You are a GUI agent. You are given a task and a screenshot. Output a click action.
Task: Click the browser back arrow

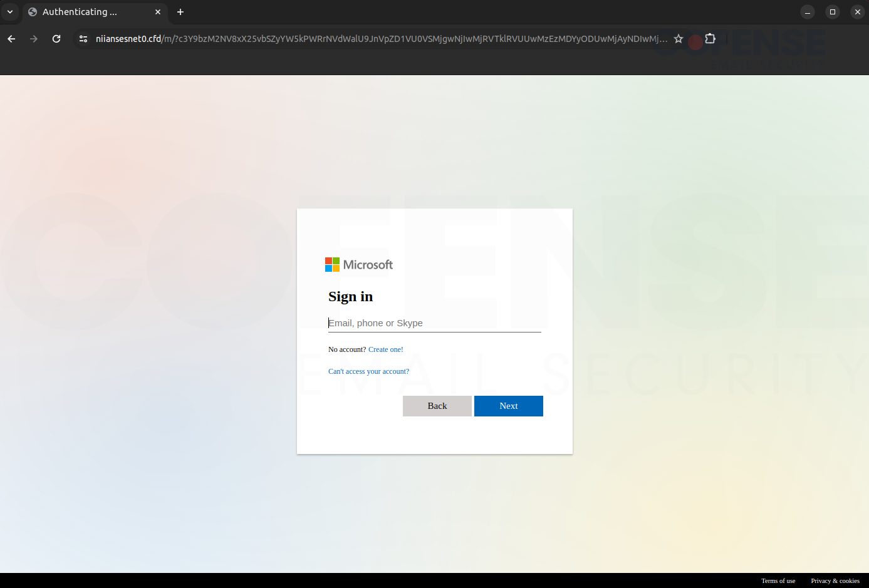click(x=11, y=39)
